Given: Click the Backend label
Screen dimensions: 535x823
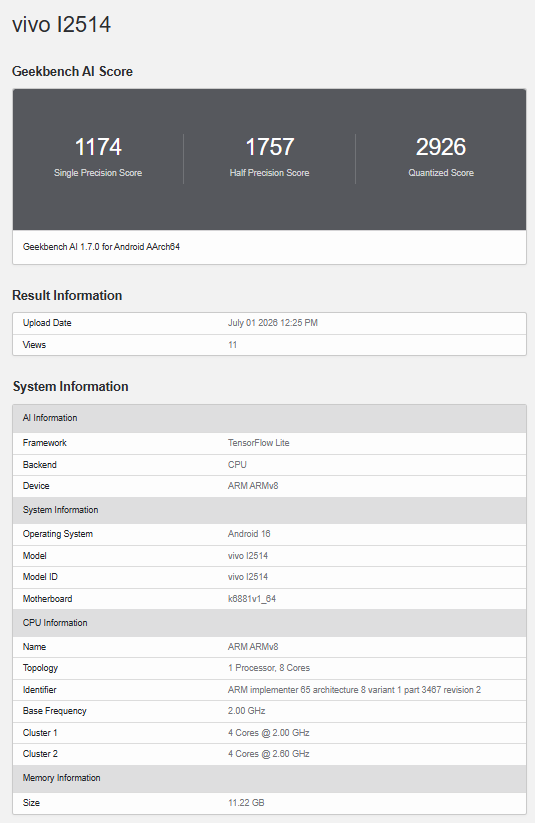Looking at the screenshot, I should [40, 465].
